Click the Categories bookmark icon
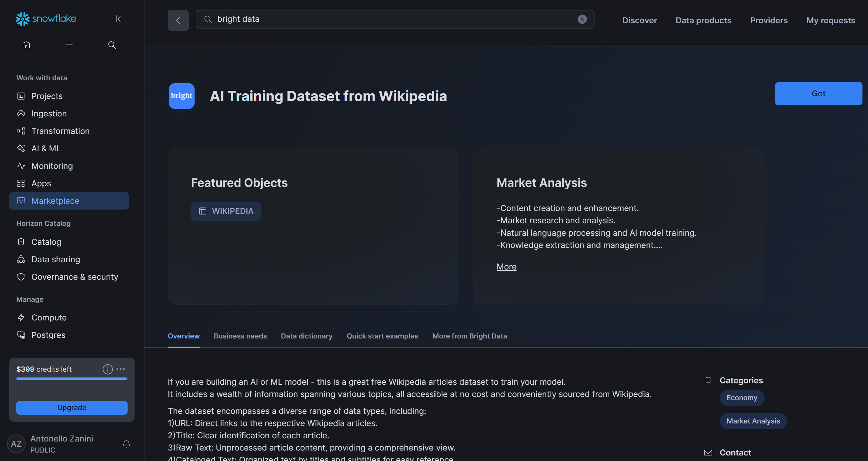868x461 pixels. point(708,380)
